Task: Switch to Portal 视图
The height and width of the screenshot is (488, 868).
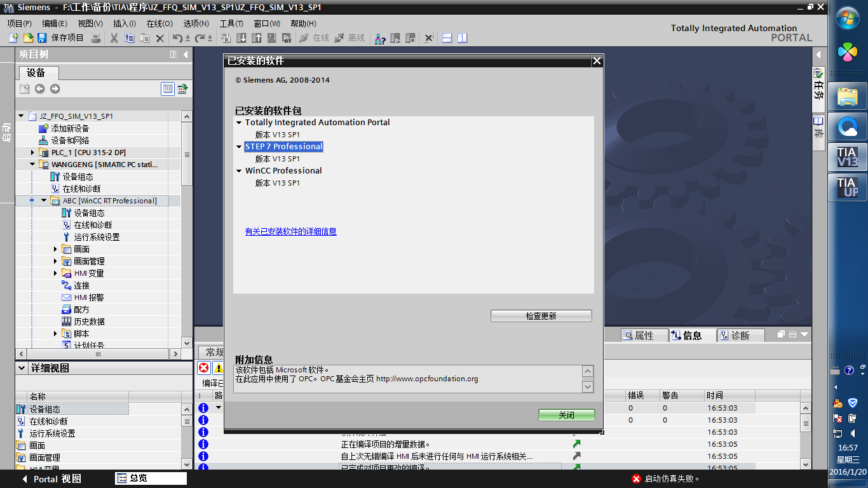Action: coord(51,479)
